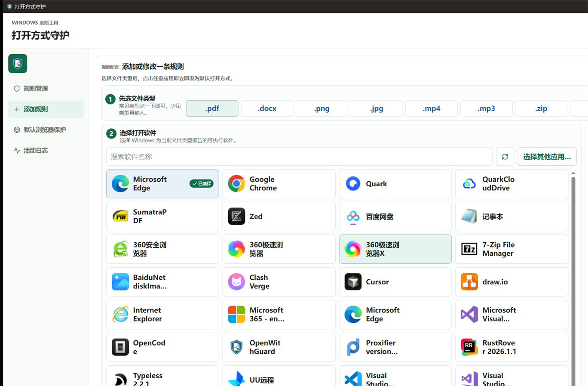Select the RustRover 2026.1.1 icon

(469, 347)
